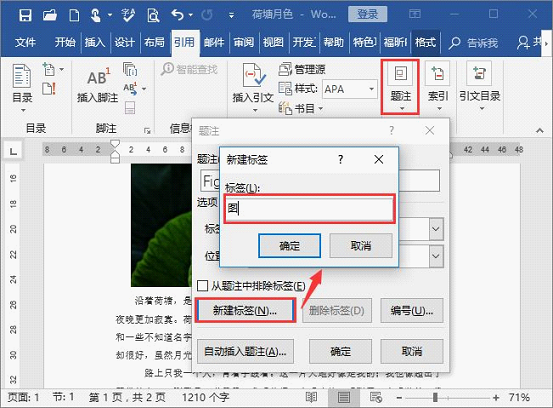553x408 pixels.
Task: Switch to the 设计 tab
Action: (x=124, y=43)
